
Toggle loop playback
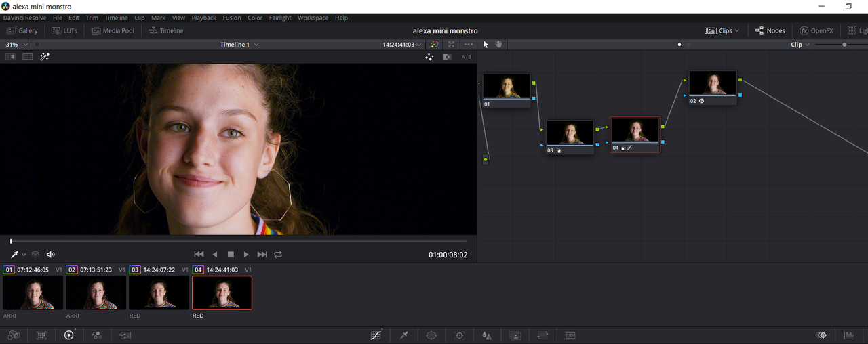click(278, 255)
